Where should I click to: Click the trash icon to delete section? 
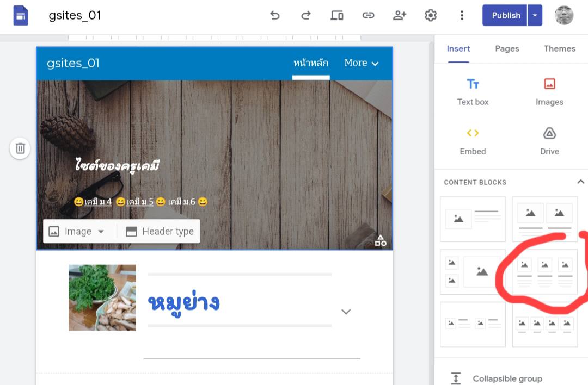click(x=20, y=148)
